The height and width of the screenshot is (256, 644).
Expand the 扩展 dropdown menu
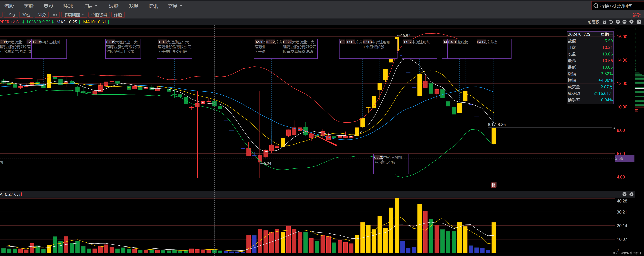pyautogui.click(x=90, y=6)
